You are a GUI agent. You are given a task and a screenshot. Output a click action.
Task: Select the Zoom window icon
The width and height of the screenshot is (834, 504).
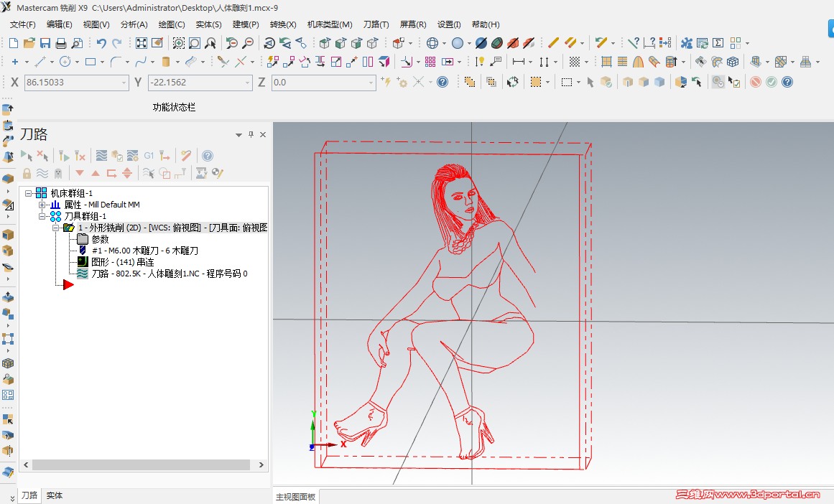click(x=179, y=43)
